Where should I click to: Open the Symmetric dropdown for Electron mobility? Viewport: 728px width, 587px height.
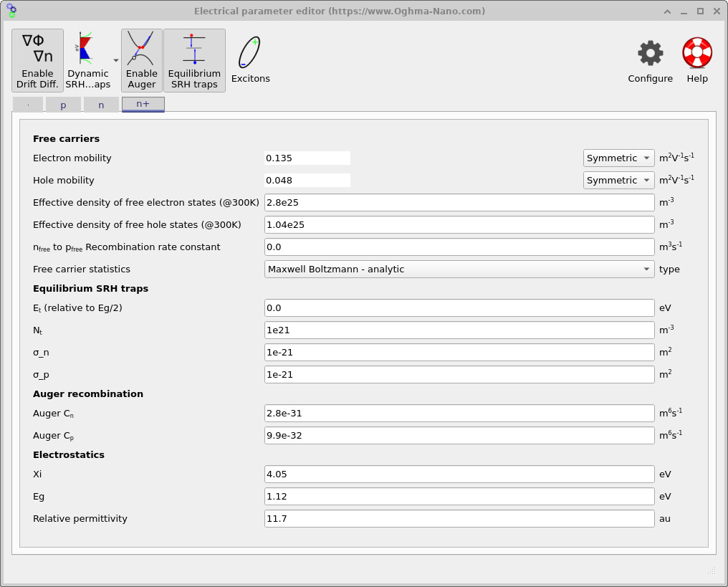(618, 158)
